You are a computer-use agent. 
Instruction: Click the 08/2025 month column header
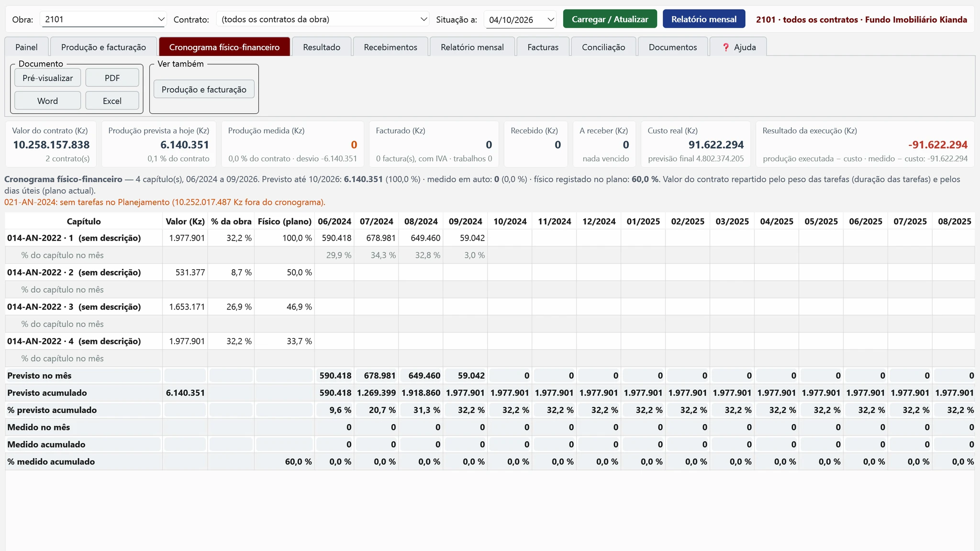click(x=954, y=221)
